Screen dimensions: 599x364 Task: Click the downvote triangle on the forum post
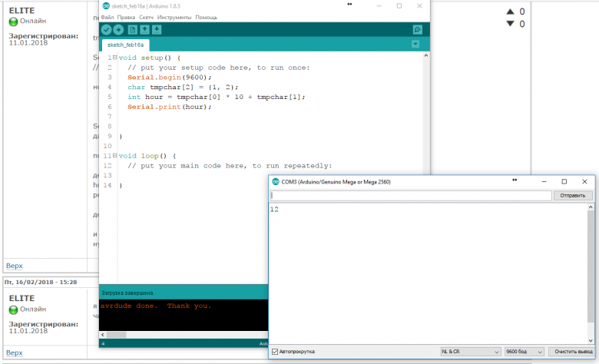click(x=510, y=24)
